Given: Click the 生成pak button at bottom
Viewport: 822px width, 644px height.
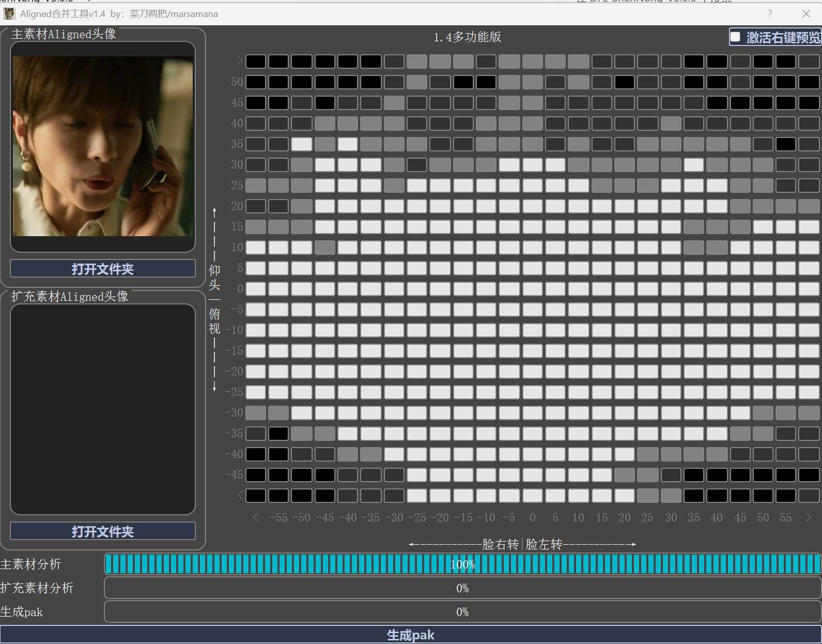Looking at the screenshot, I should [411, 635].
